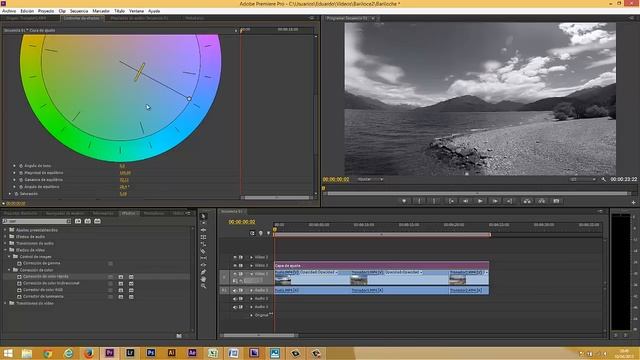Select the Capa de ajuste clip
Viewport: 640px width, 360px height.
(x=381, y=265)
